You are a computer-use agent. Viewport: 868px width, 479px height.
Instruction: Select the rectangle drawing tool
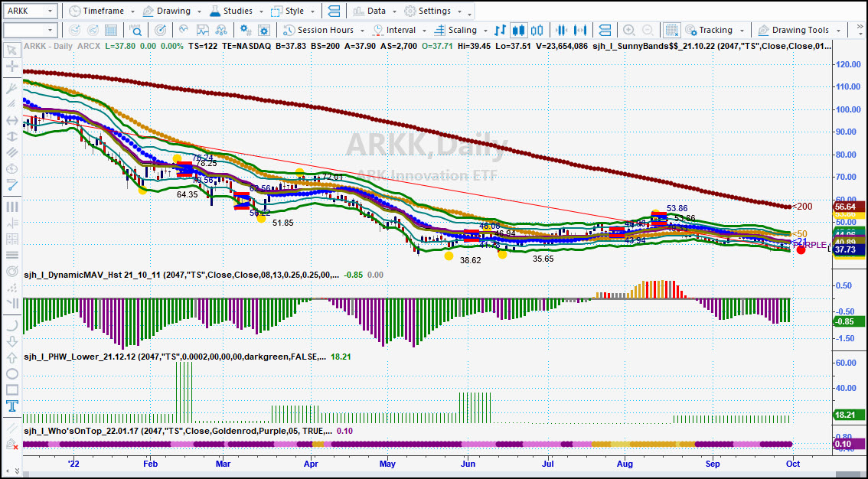11,390
